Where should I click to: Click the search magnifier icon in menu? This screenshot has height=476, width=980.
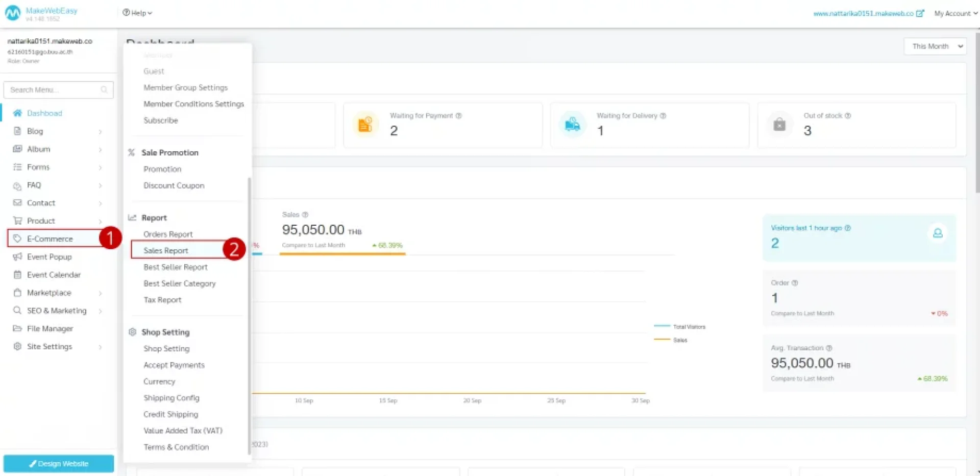[104, 90]
